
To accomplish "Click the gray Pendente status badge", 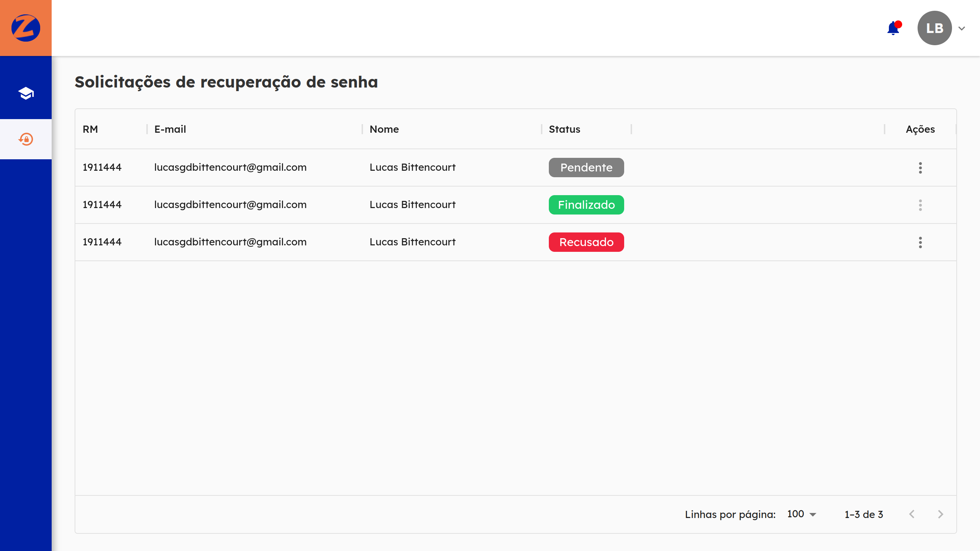I will coord(586,168).
